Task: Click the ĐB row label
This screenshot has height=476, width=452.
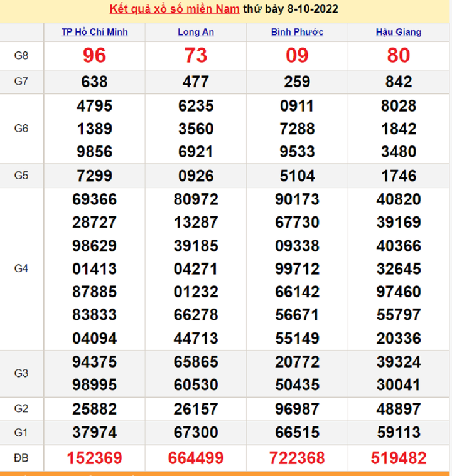Action: tap(21, 458)
